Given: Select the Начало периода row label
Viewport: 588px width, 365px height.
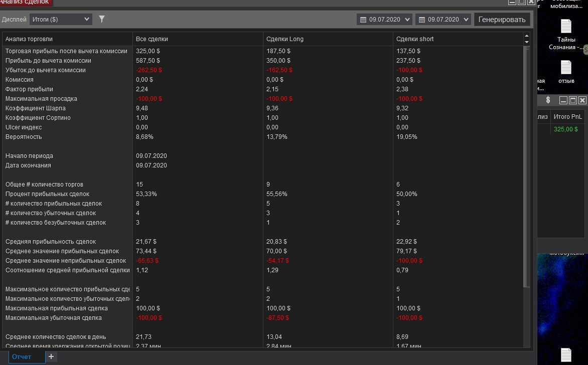Looking at the screenshot, I should (29, 156).
